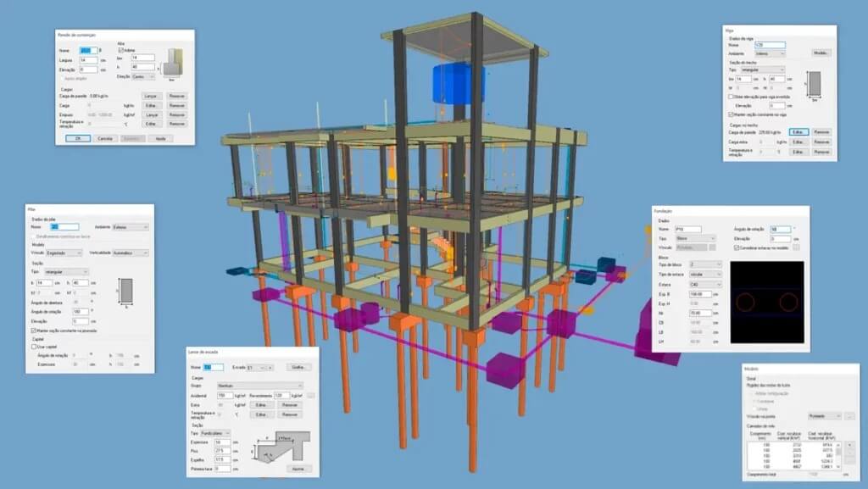Click Cancelar in the retaining wall dialog

pos(105,138)
